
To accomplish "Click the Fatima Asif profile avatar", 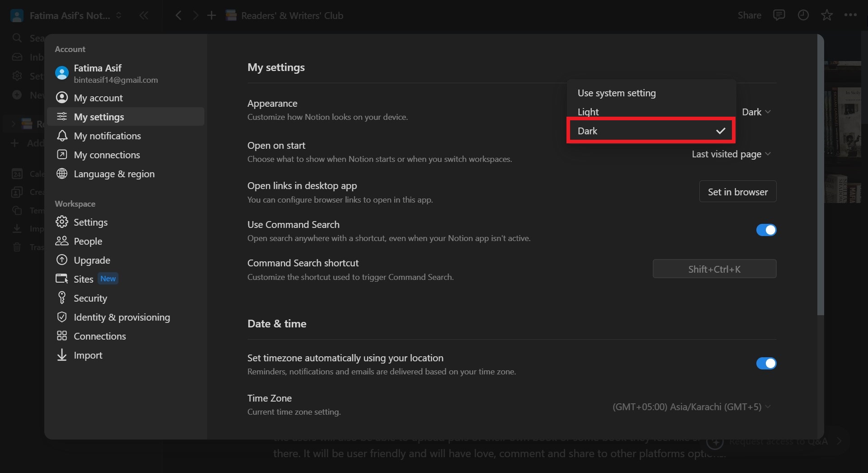I will (62, 73).
